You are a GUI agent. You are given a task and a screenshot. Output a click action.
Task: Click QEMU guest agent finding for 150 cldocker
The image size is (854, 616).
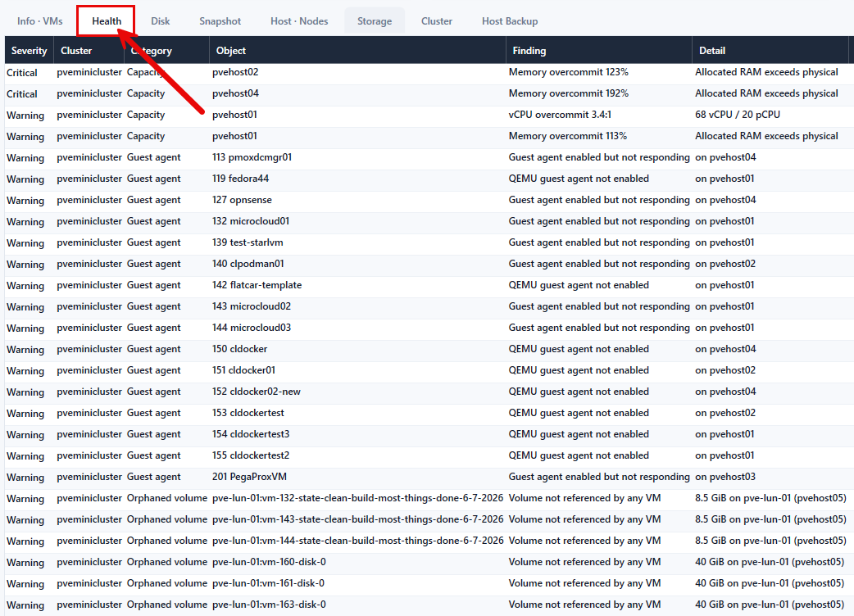(x=579, y=348)
